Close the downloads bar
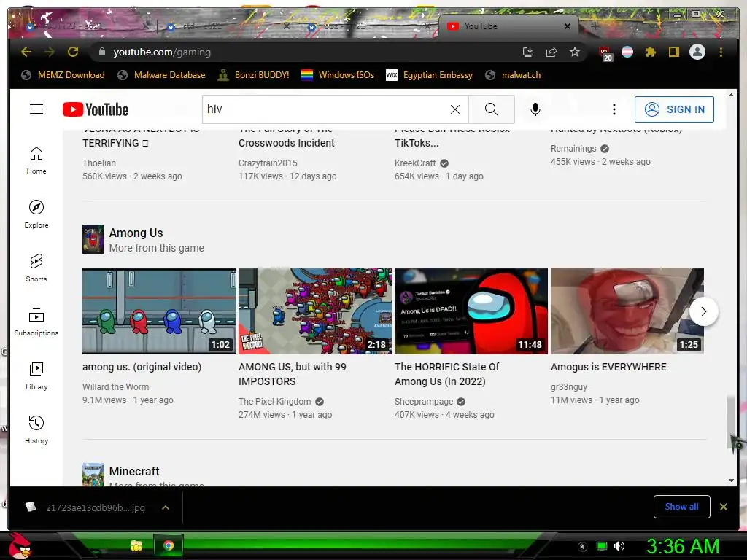Viewport: 747px width, 560px height. point(724,507)
